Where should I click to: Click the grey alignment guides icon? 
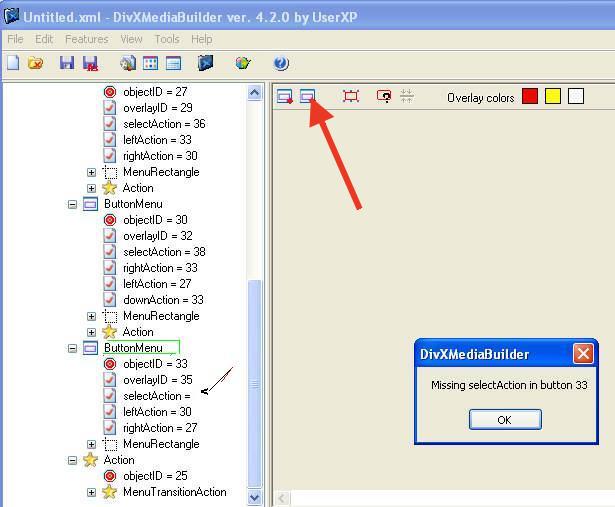tap(407, 96)
